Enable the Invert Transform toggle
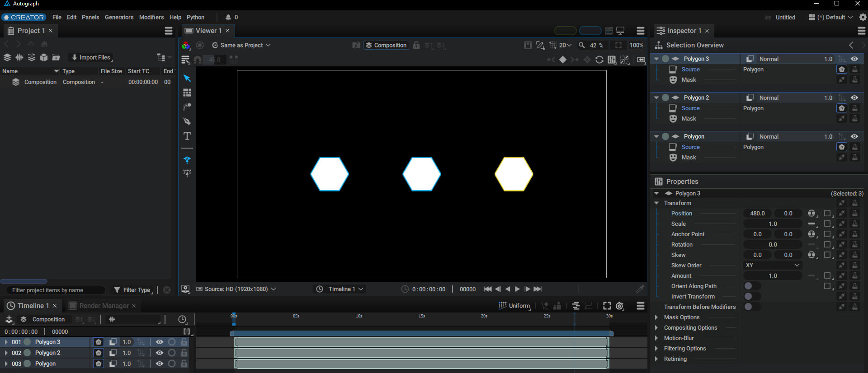 752,296
